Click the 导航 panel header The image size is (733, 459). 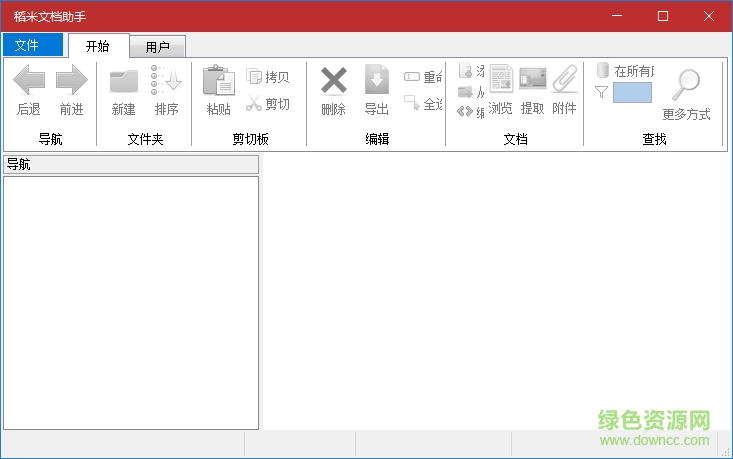tap(131, 165)
